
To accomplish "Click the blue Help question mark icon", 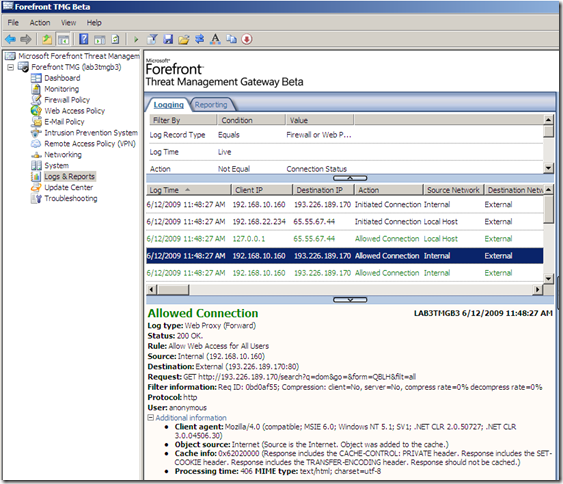I will tap(84, 39).
